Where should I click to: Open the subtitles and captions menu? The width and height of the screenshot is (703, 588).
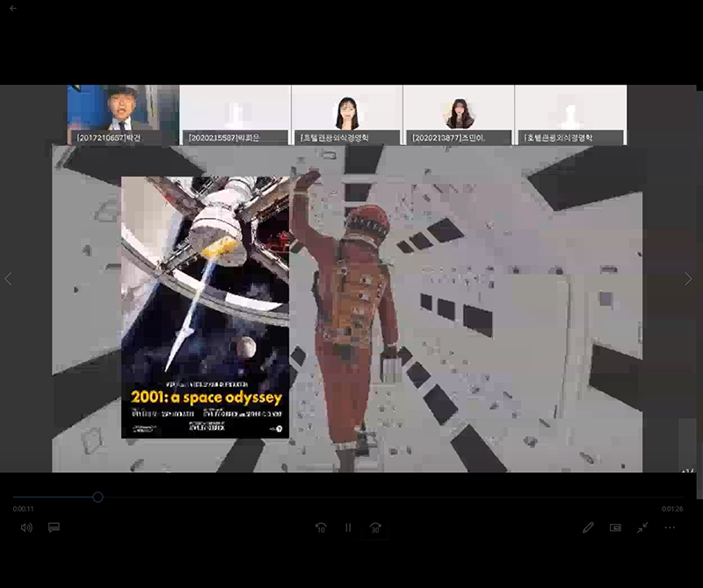click(x=54, y=527)
